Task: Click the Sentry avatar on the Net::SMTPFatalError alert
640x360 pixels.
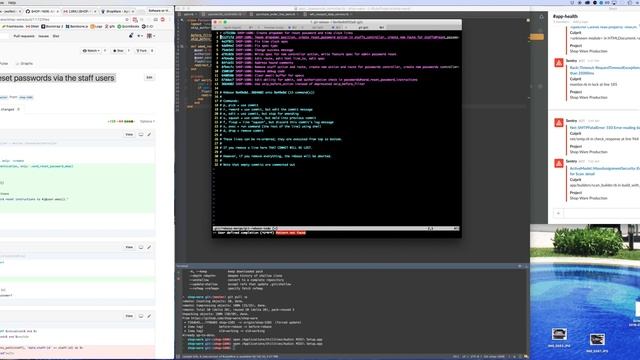Action: tap(559, 123)
